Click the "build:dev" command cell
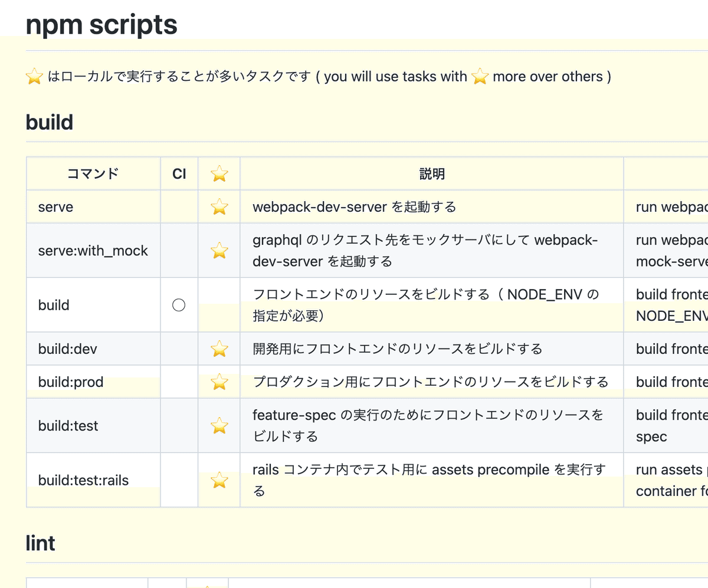This screenshot has height=588, width=708. tap(93, 349)
